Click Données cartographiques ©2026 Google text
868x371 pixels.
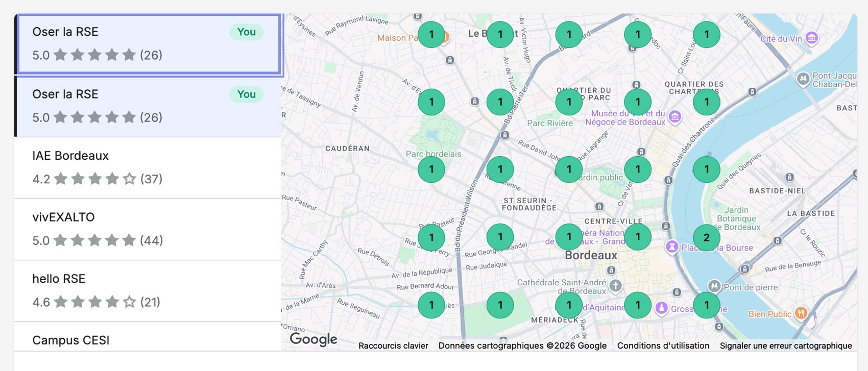(x=522, y=345)
